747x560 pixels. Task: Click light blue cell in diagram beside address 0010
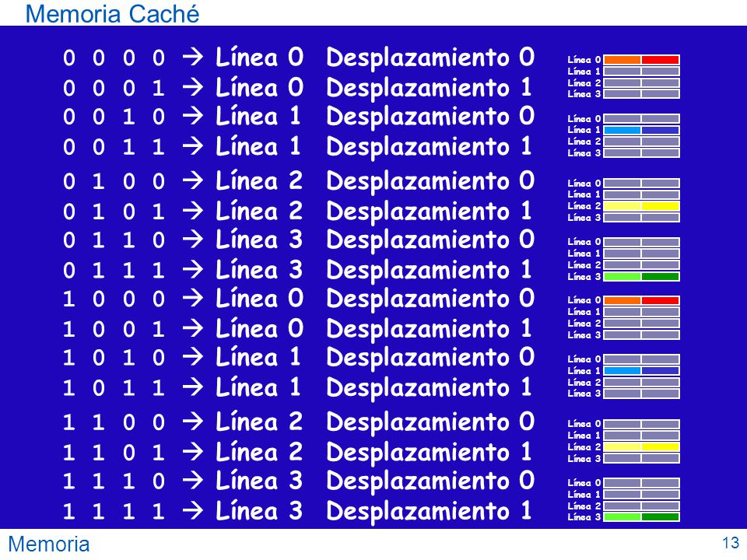[622, 130]
